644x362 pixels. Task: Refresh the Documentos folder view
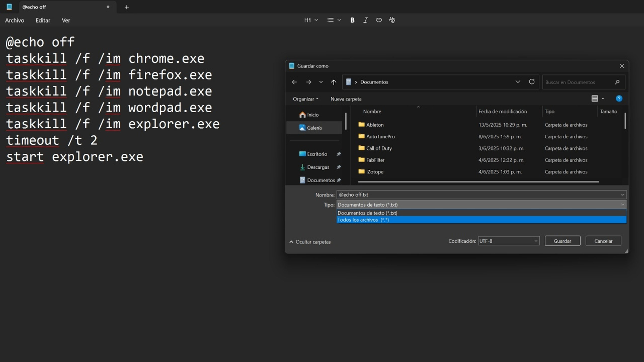click(532, 82)
